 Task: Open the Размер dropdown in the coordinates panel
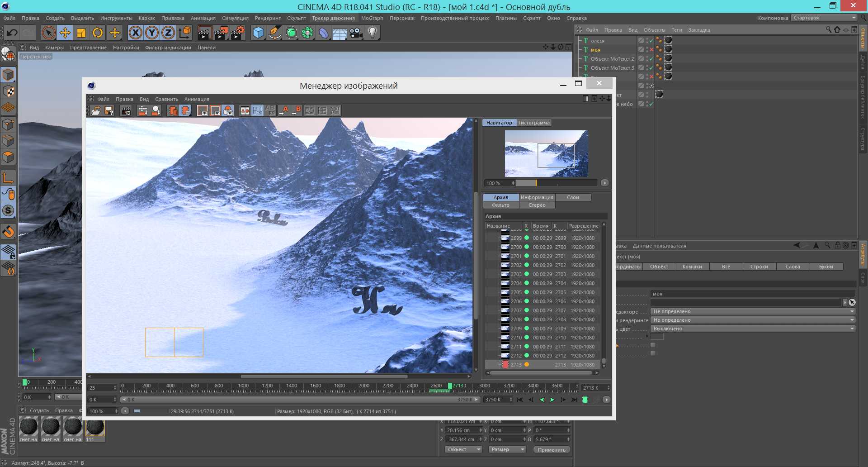pos(507,450)
